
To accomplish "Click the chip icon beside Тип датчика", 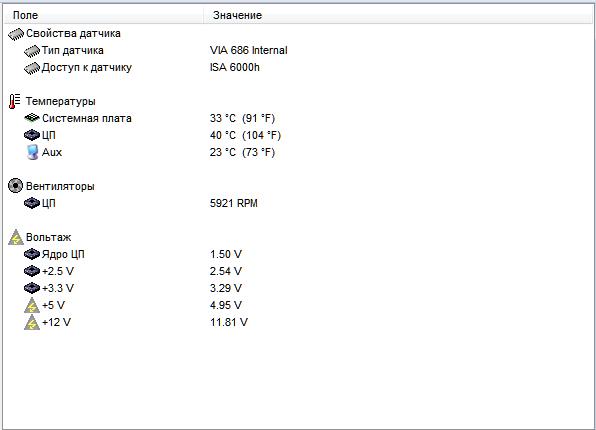I will click(32, 51).
